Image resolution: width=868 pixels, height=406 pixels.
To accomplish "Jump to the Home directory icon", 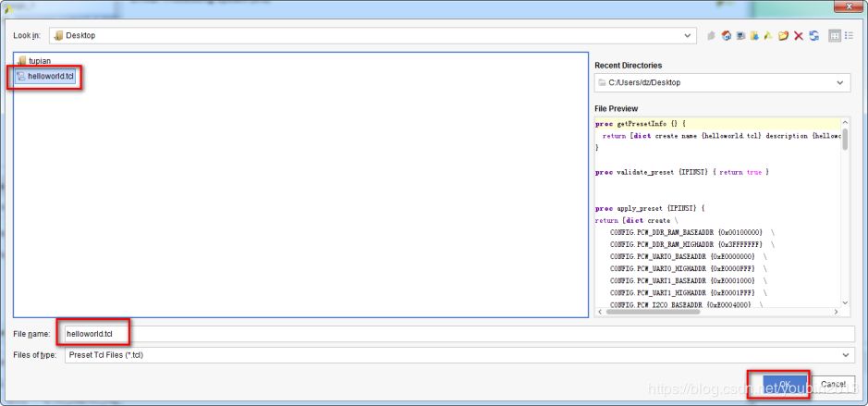I will click(727, 35).
